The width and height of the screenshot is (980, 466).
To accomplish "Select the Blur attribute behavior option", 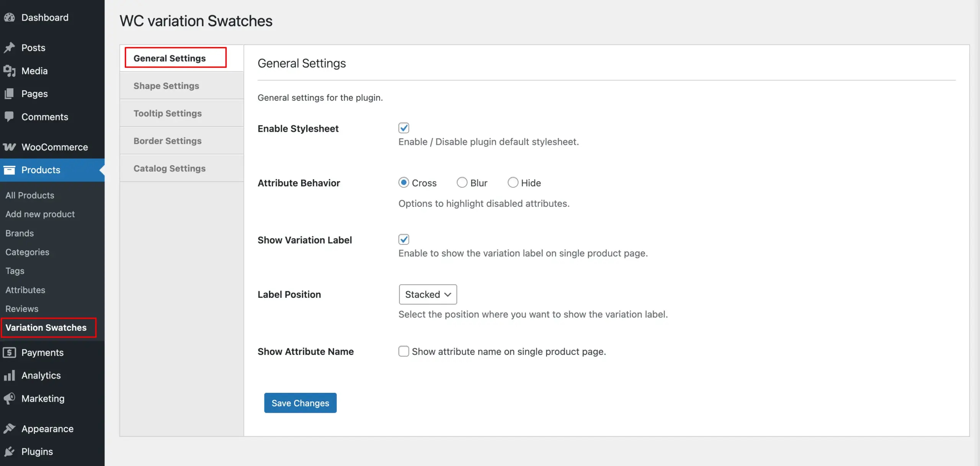I will coord(462,182).
